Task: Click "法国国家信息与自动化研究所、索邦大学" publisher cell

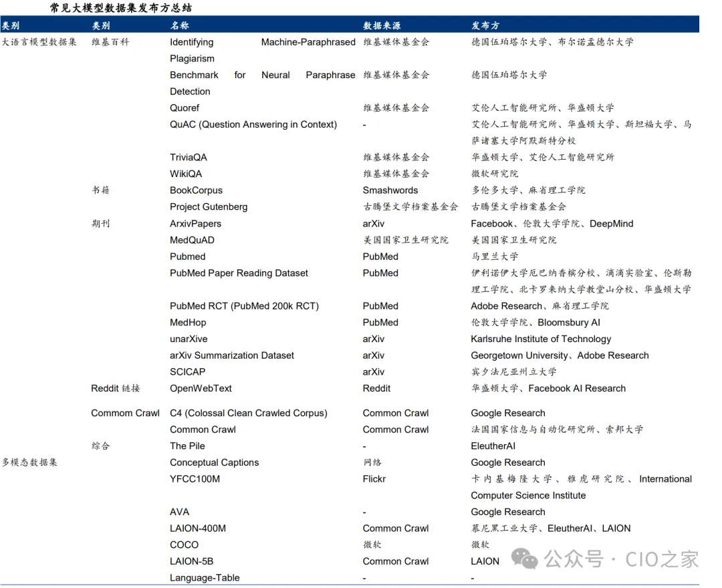Action: coord(557,429)
